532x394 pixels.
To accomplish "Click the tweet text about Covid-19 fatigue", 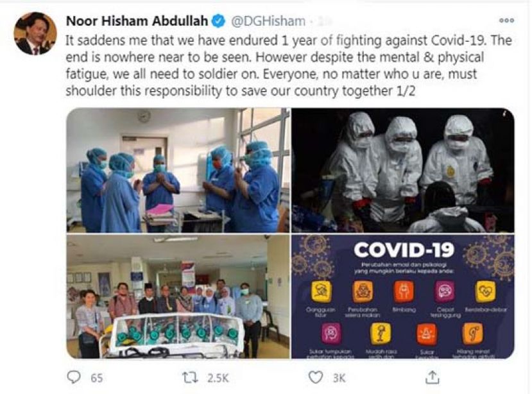I will pyautogui.click(x=289, y=65).
